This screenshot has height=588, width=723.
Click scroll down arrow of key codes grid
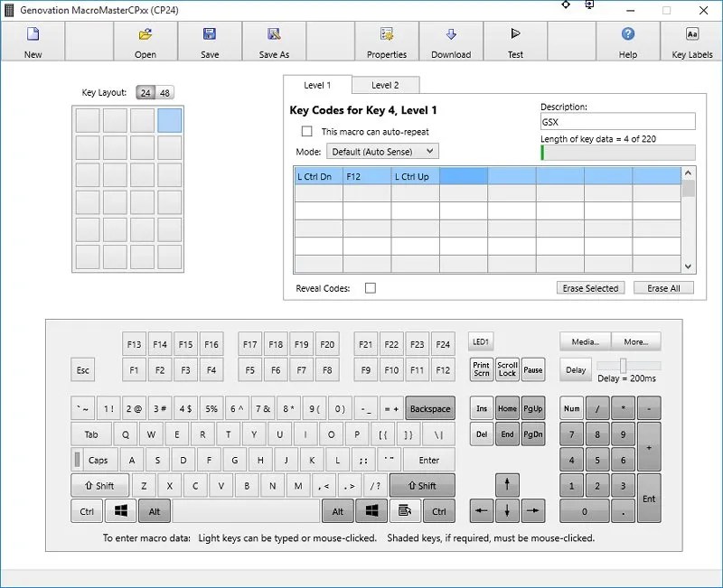point(688,266)
